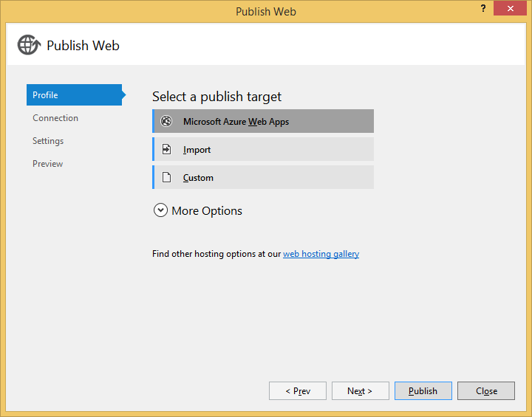Click the globe icon beside Publish Web header
The image size is (532, 417).
(28, 45)
